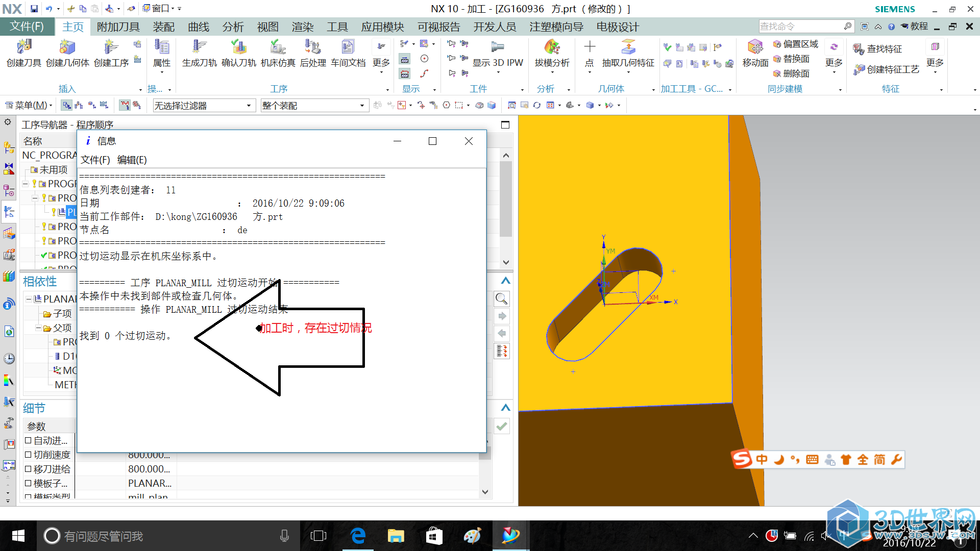
Task: Toggle the 切削速度 checkbox
Action: (x=29, y=455)
